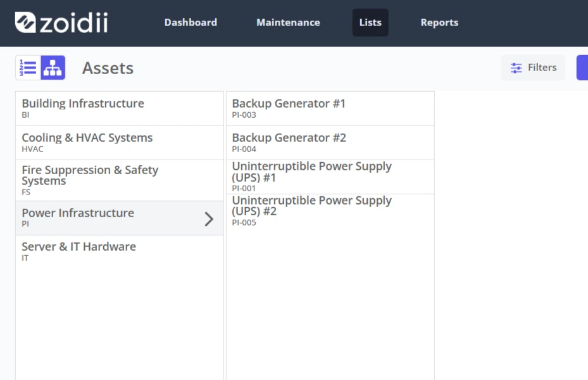The height and width of the screenshot is (380, 588).
Task: Select Uninterruptible Power Supply (UPS) #1
Action: pos(330,177)
